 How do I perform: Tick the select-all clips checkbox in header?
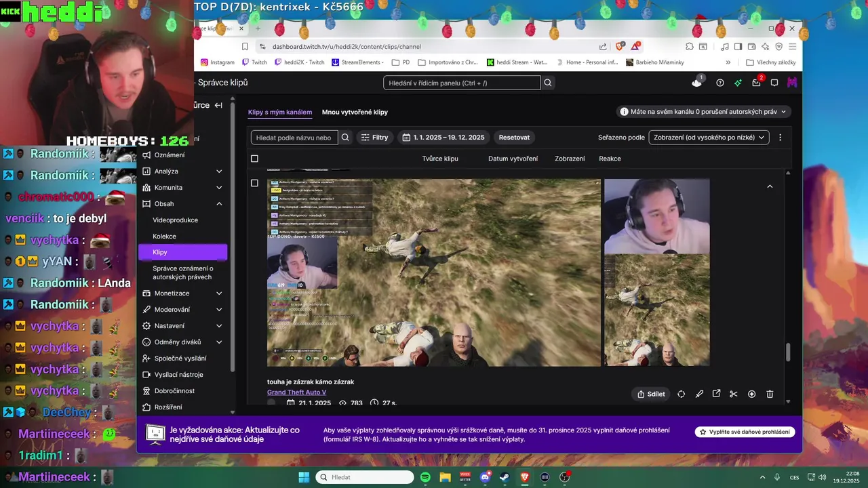point(254,159)
